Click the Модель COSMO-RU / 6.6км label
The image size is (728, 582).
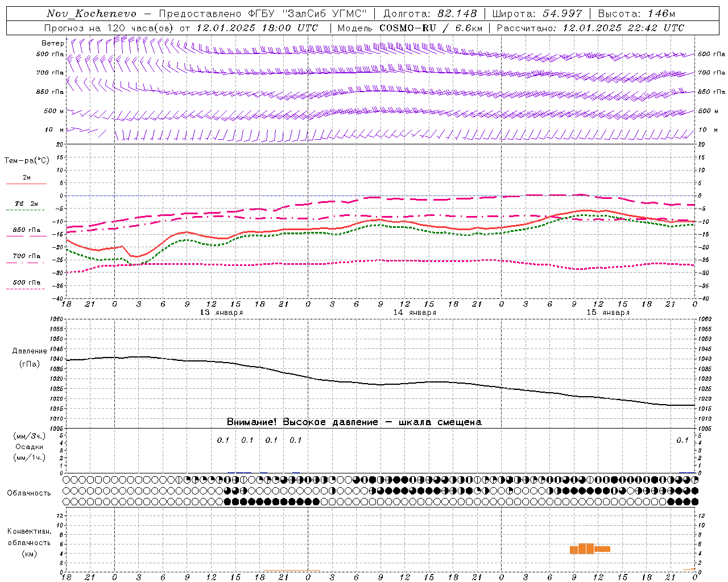409,28
